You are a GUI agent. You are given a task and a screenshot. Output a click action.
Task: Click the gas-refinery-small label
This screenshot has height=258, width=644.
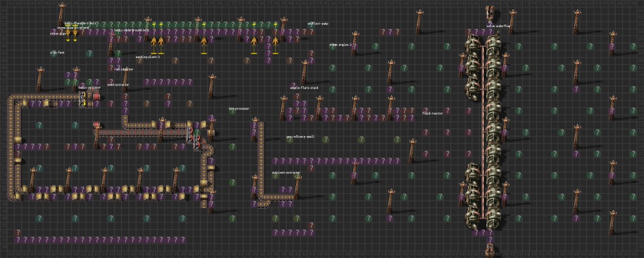(x=300, y=137)
